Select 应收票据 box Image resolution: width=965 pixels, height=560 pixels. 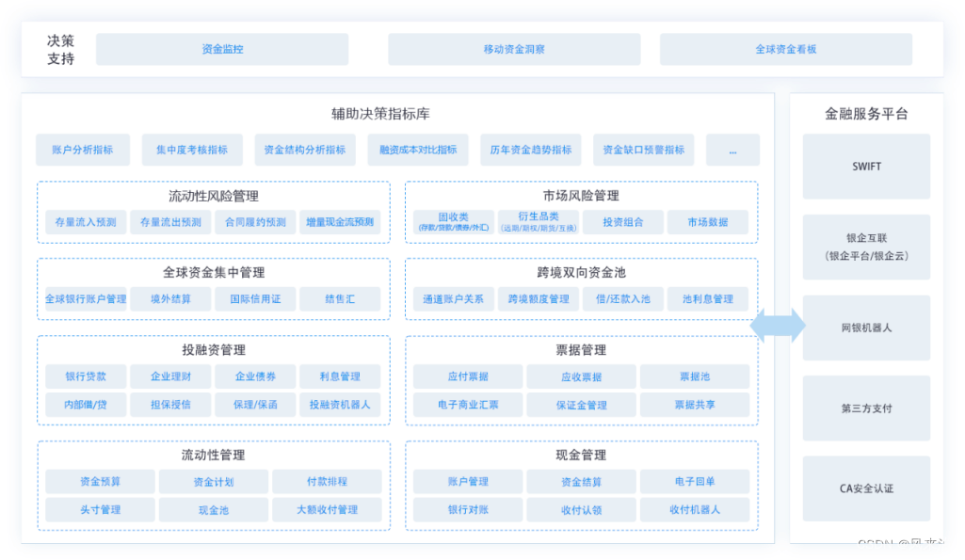pos(581,376)
